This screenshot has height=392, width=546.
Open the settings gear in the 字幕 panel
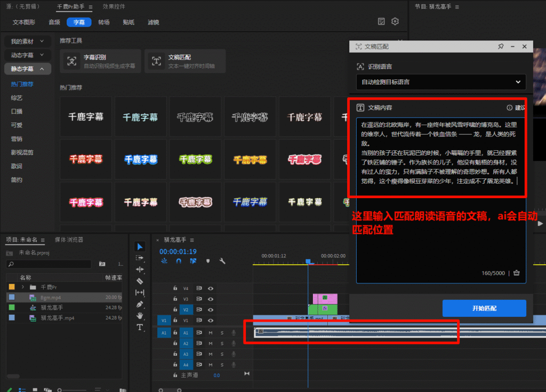[395, 21]
